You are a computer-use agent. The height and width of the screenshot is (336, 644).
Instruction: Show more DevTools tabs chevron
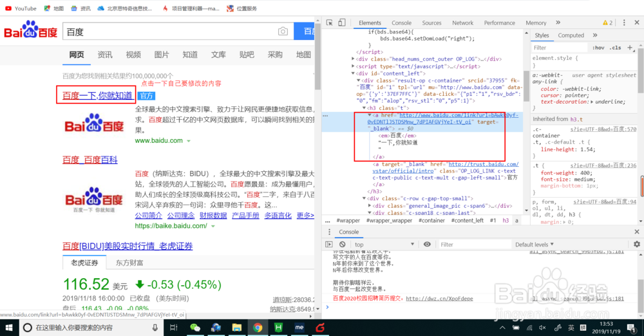(x=558, y=23)
